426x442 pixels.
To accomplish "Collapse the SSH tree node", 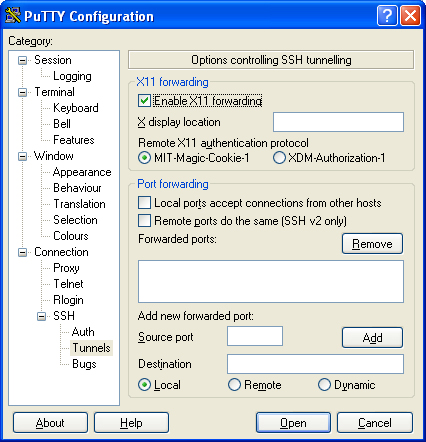I will pos(41,316).
